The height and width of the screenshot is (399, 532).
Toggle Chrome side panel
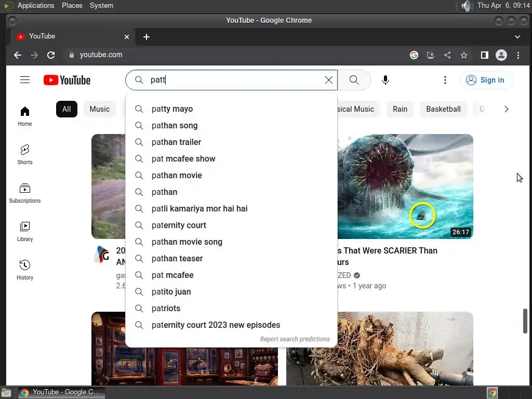click(x=485, y=55)
